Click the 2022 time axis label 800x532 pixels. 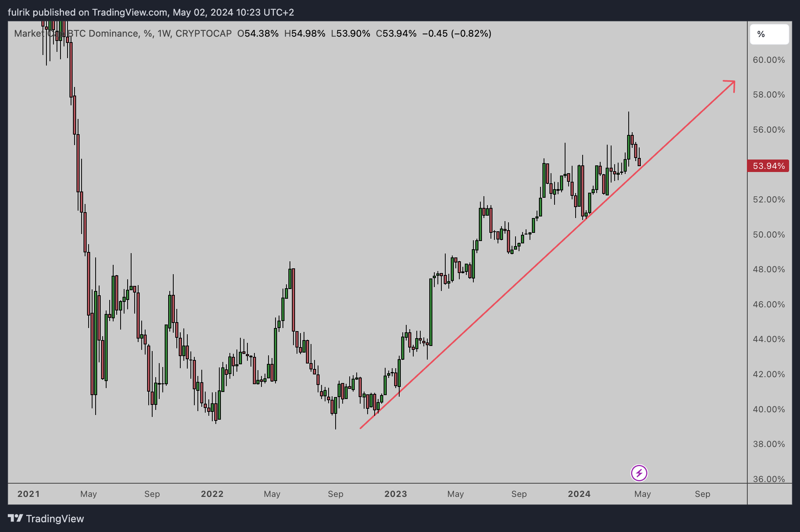[x=212, y=494]
